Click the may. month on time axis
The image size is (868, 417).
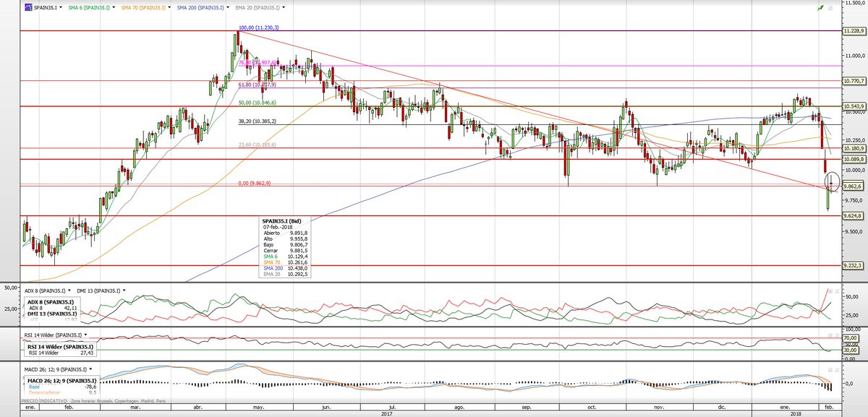[x=257, y=408]
